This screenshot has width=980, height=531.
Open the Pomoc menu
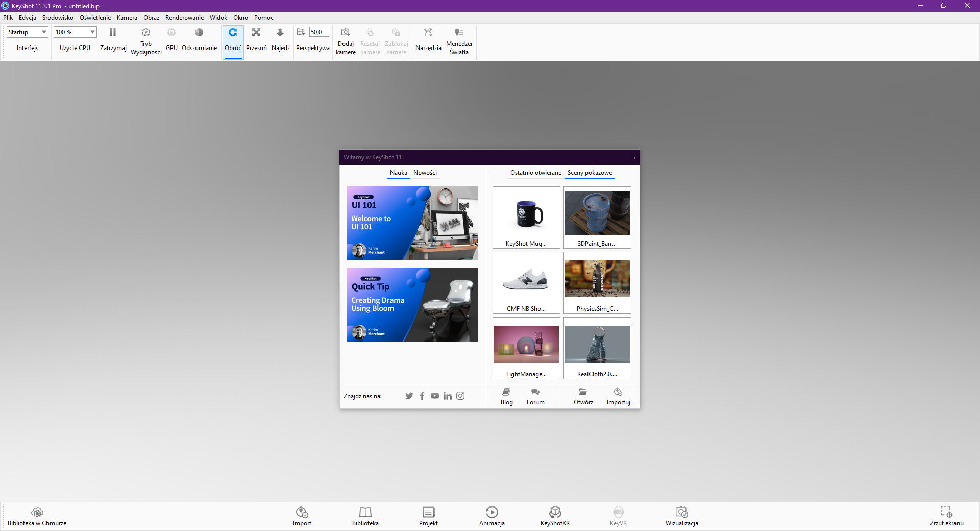click(x=264, y=18)
